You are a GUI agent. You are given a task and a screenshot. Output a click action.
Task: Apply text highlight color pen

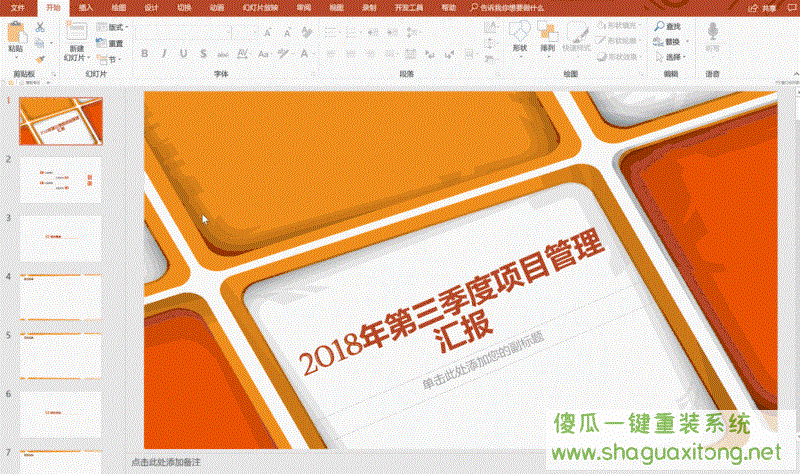tap(283, 54)
